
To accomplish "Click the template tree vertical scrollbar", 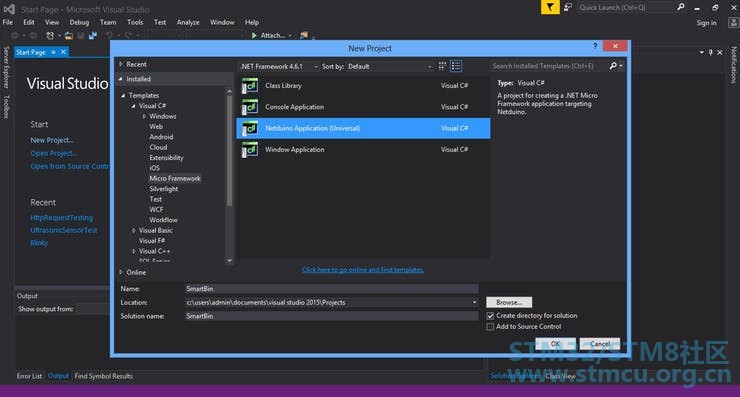I will click(230, 151).
